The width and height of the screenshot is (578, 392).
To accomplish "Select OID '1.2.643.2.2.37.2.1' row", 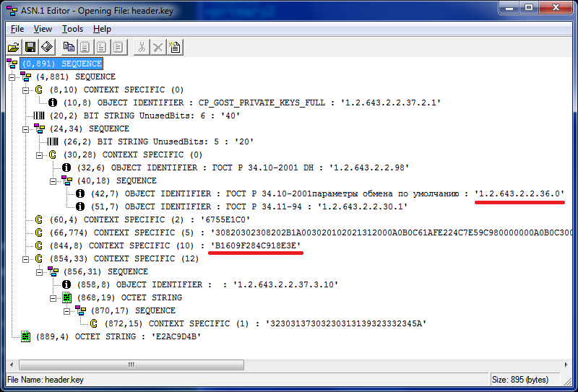I will [252, 103].
